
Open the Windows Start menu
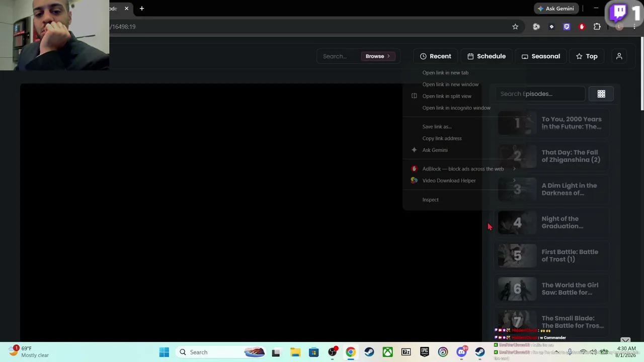(x=164, y=352)
